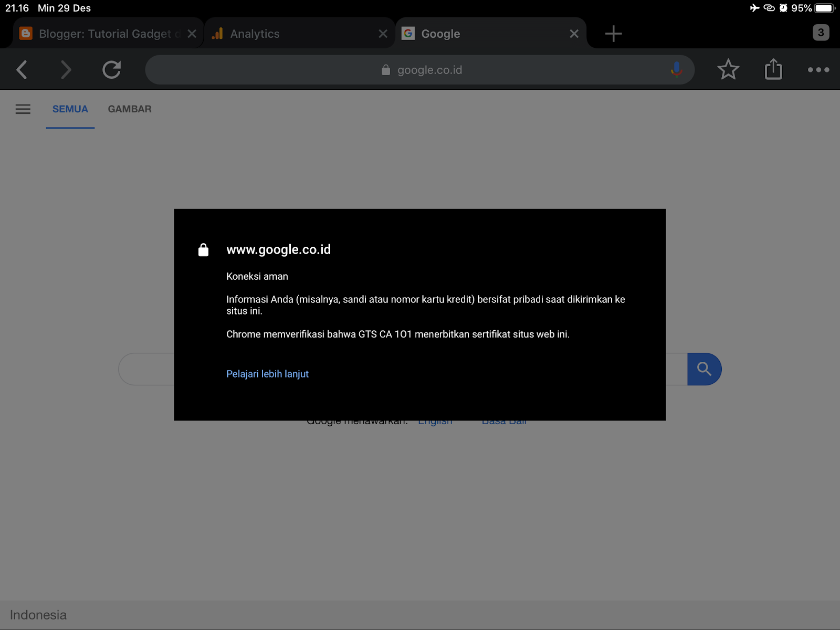Open the Chrome three-dot menu
The image size is (840, 630).
(818, 70)
